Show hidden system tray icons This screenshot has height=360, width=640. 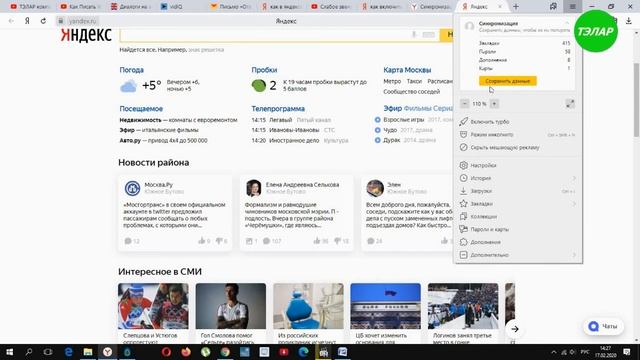553,352
